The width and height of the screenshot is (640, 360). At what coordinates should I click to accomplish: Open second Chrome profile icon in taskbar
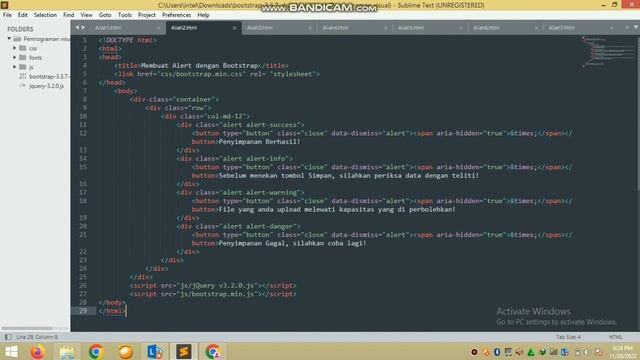click(213, 351)
